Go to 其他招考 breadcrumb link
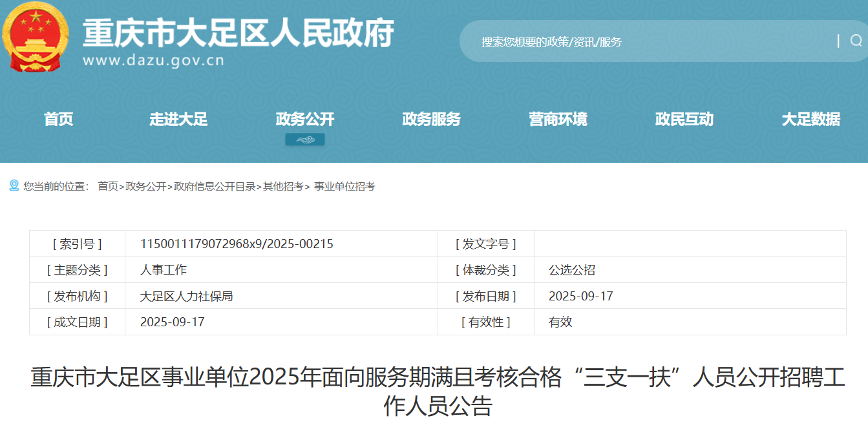The height and width of the screenshot is (429, 868). click(282, 187)
